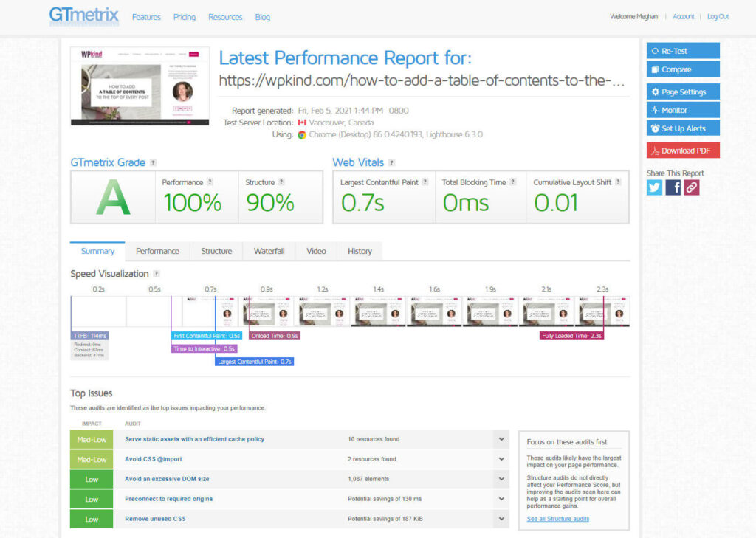This screenshot has width=756, height=538.
Task: Open Features in the top navigation
Action: (x=147, y=18)
